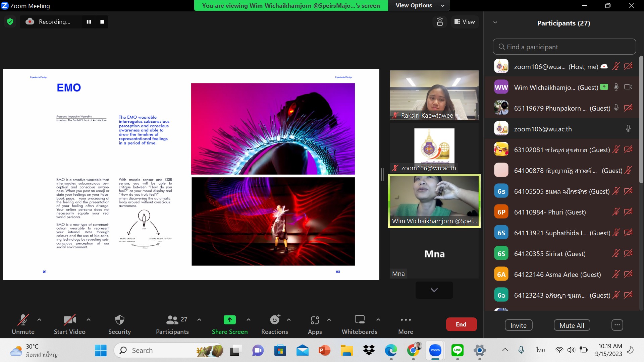Pause the recording
Image resolution: width=644 pixels, height=362 pixels.
[x=89, y=22]
